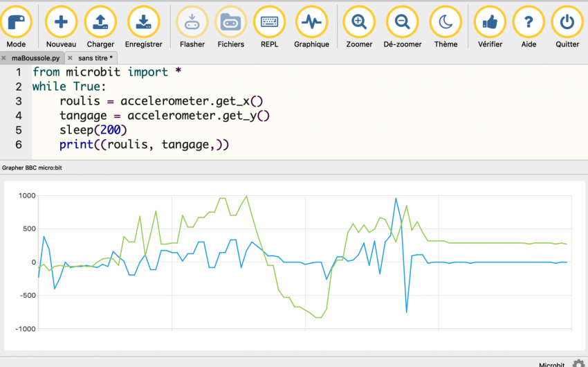Open the settings gear in status bar

click(578, 364)
